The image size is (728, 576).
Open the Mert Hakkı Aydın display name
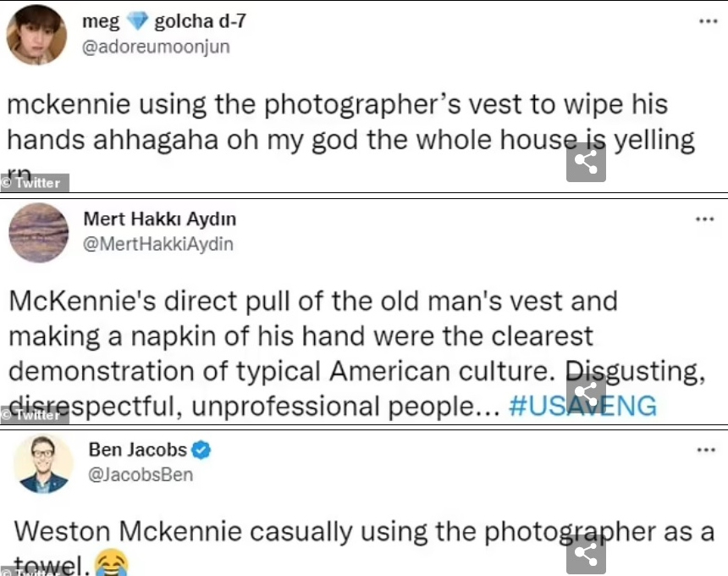[x=159, y=219]
